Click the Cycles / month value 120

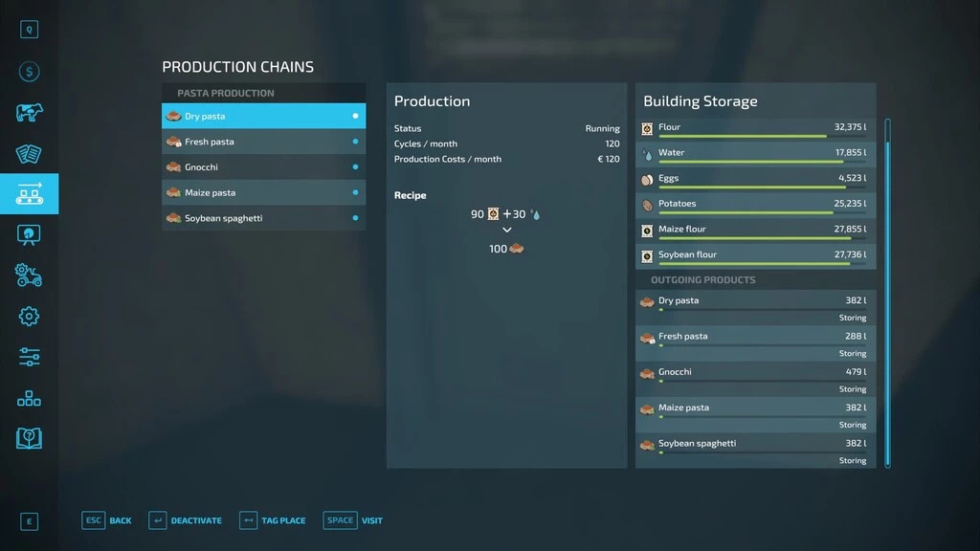612,143
